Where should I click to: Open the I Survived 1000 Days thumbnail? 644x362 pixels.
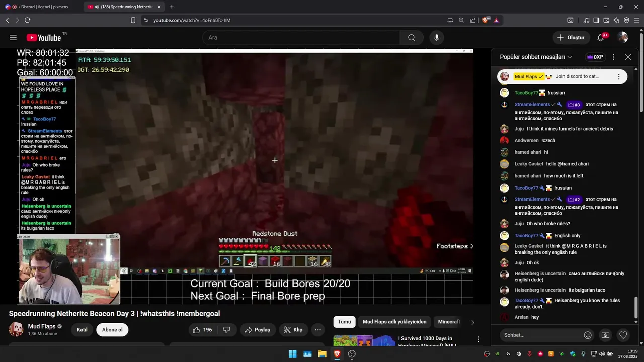[363, 341]
